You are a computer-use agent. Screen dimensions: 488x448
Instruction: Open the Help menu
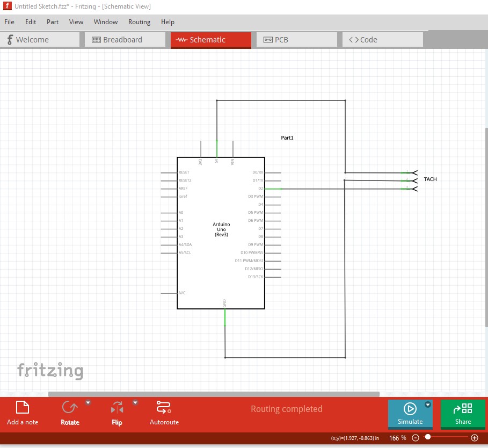coord(167,22)
